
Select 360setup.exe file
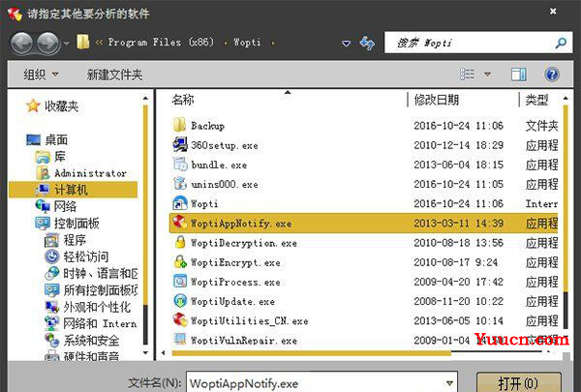pyautogui.click(x=225, y=145)
